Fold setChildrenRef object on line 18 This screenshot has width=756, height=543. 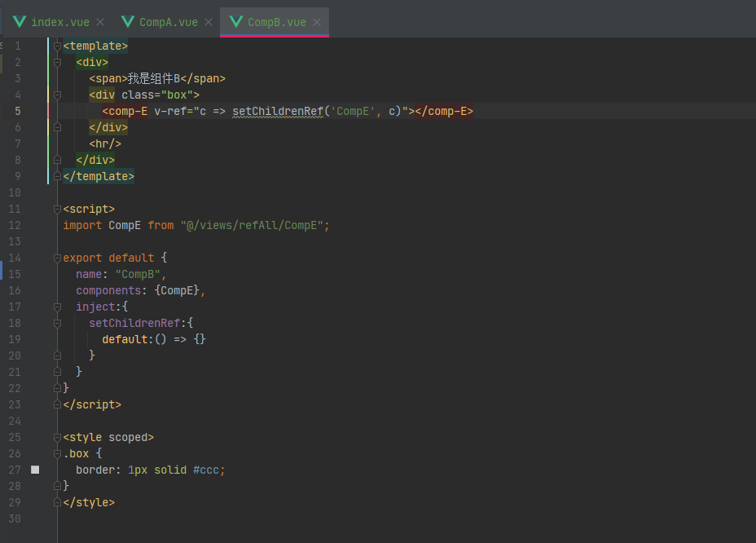57,324
